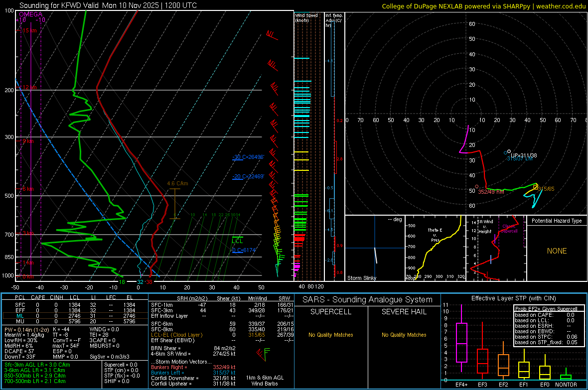Click the 'SHIP = 0.0' value
The width and height of the screenshot is (588, 390).
117,381
